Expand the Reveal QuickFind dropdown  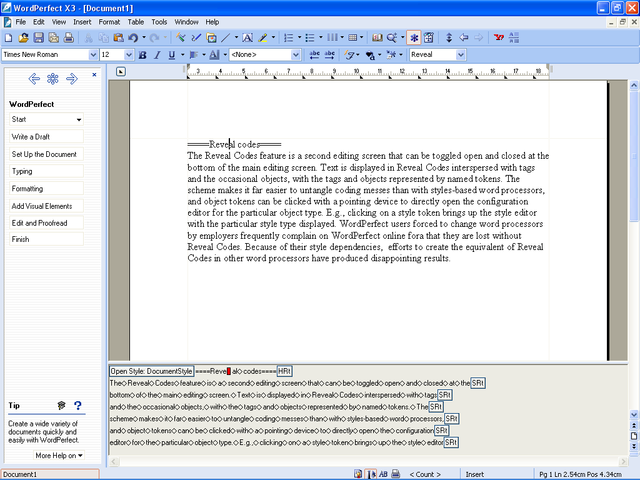pyautogui.click(x=461, y=55)
